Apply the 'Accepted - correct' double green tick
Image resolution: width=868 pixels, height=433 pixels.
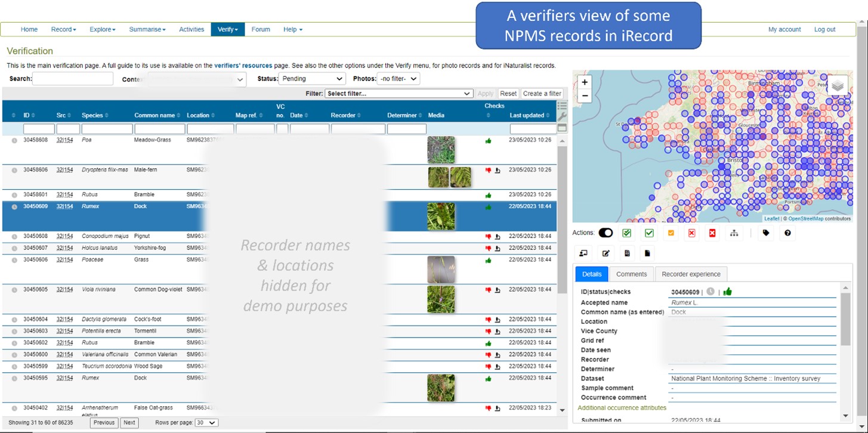pyautogui.click(x=627, y=233)
